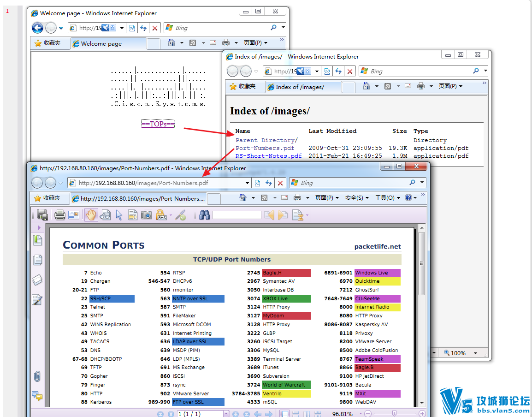Select the Welcome page tab
532x417 pixels.
pyautogui.click(x=108, y=43)
